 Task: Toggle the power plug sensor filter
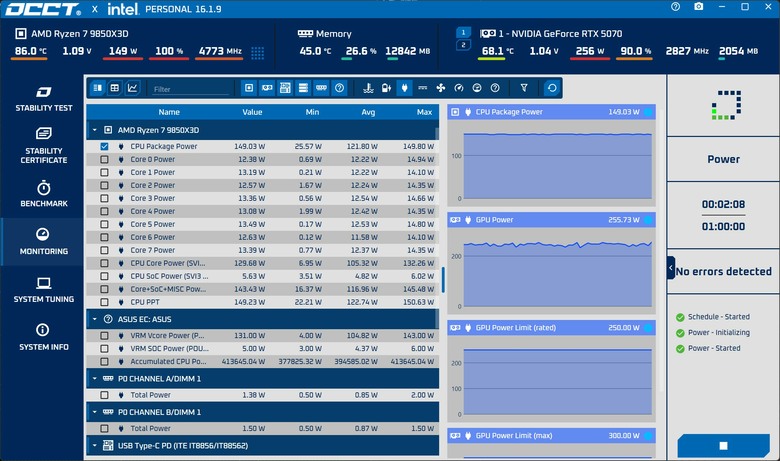[404, 88]
